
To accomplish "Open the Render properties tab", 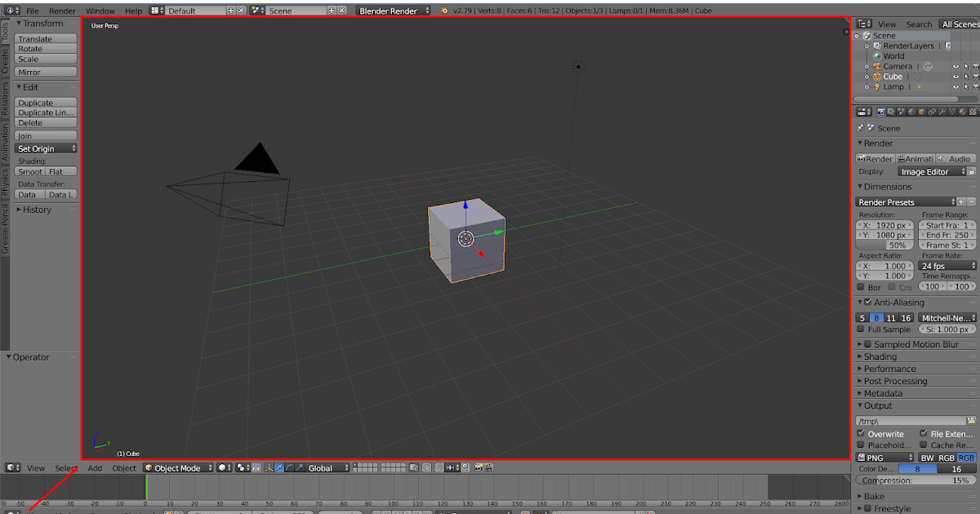I will (882, 112).
